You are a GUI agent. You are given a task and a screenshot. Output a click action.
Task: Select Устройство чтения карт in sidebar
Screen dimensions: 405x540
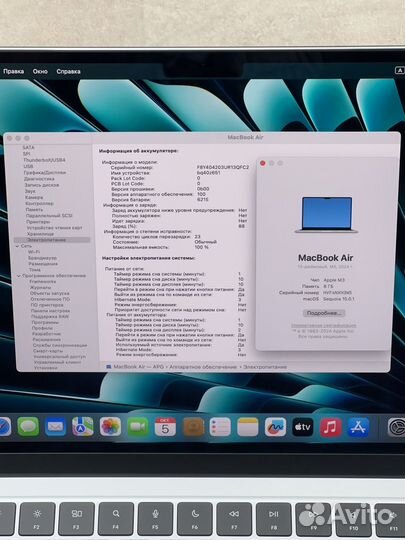(x=54, y=228)
